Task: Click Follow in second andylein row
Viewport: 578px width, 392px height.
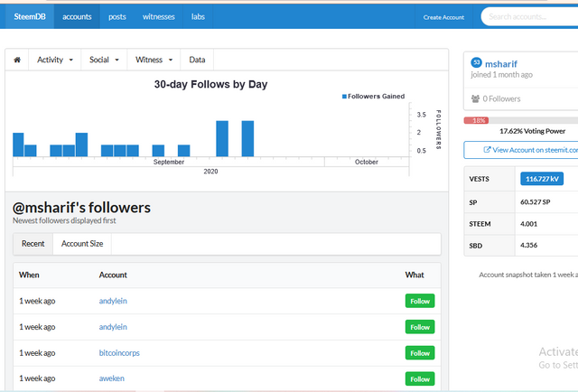Action: pyautogui.click(x=420, y=327)
